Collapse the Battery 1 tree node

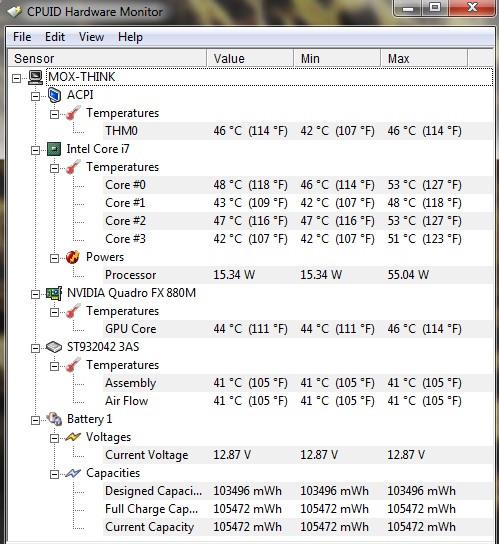(x=35, y=420)
